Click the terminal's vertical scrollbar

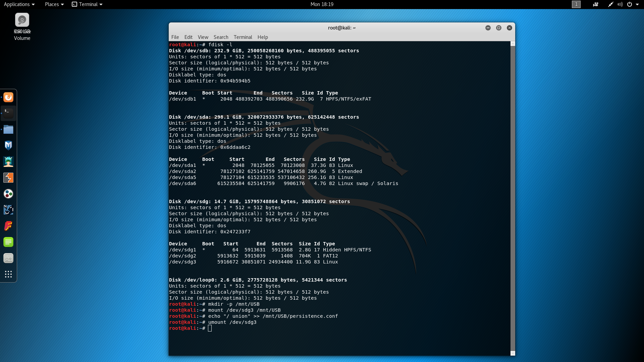513,198
